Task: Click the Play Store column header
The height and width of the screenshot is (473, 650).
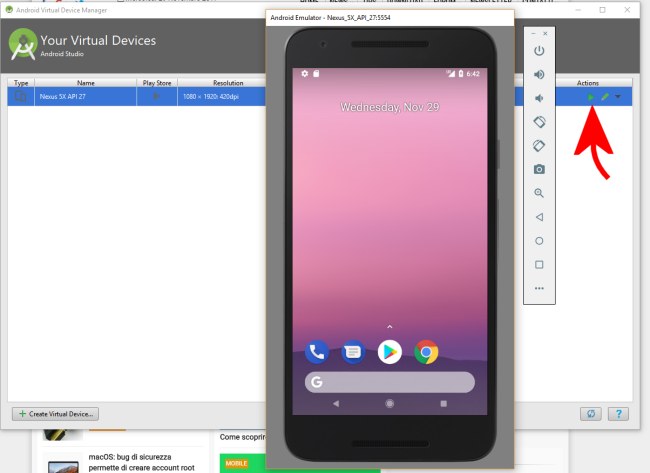Action: point(157,83)
